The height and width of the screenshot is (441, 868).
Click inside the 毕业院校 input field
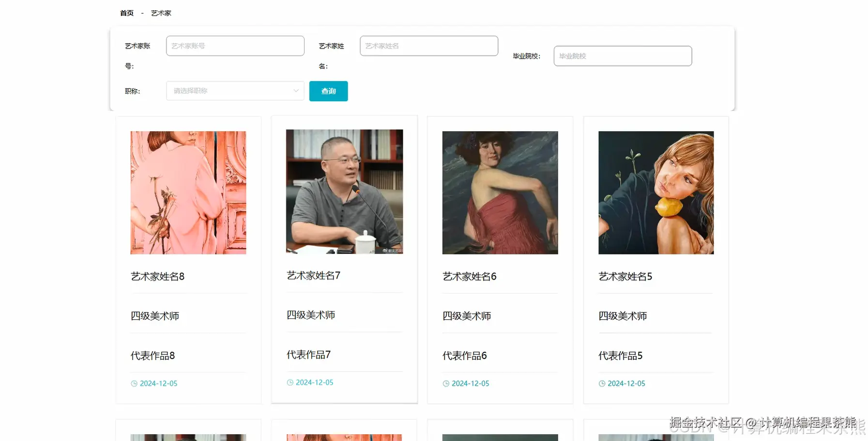pos(623,56)
